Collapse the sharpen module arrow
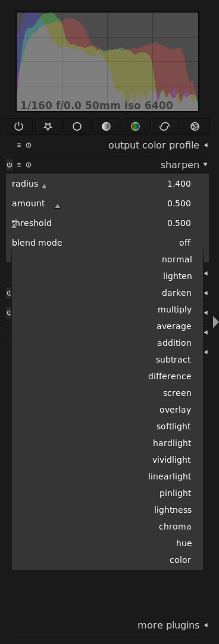The width and height of the screenshot is (219, 644). tap(205, 165)
